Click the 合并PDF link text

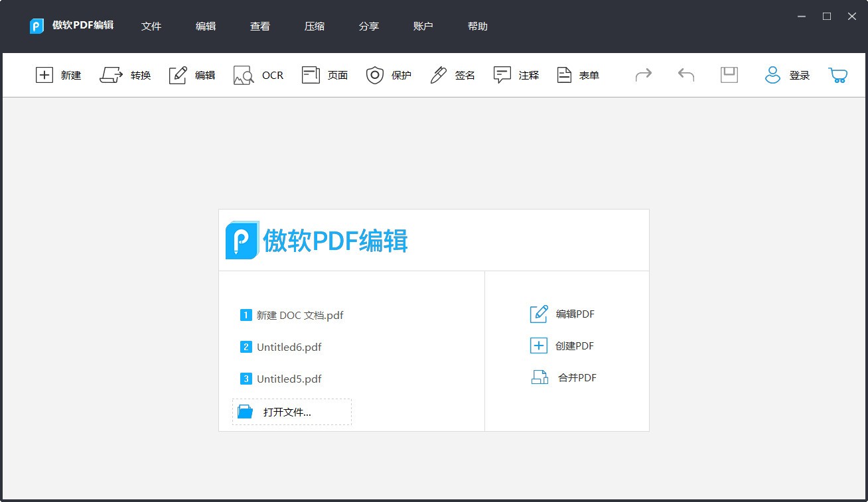pos(577,378)
